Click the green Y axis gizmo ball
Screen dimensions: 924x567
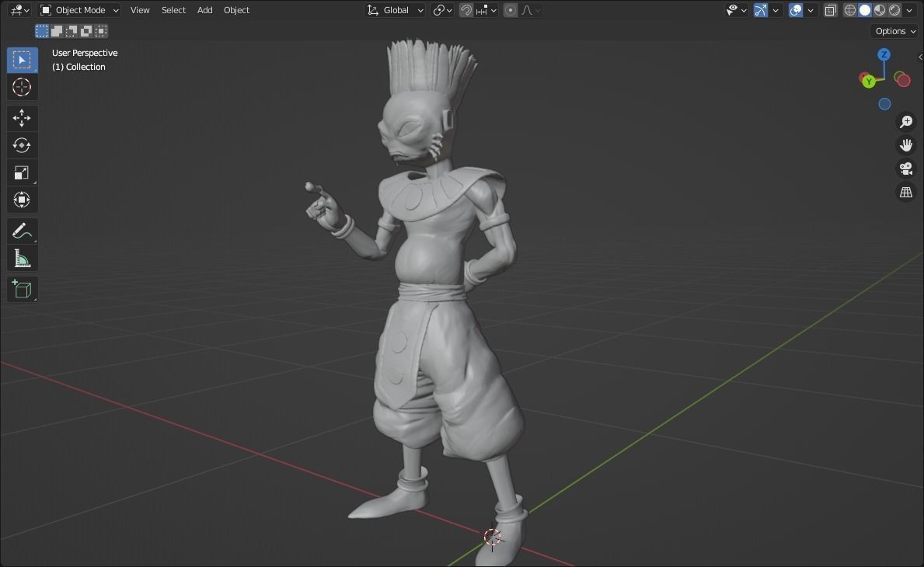coord(869,82)
